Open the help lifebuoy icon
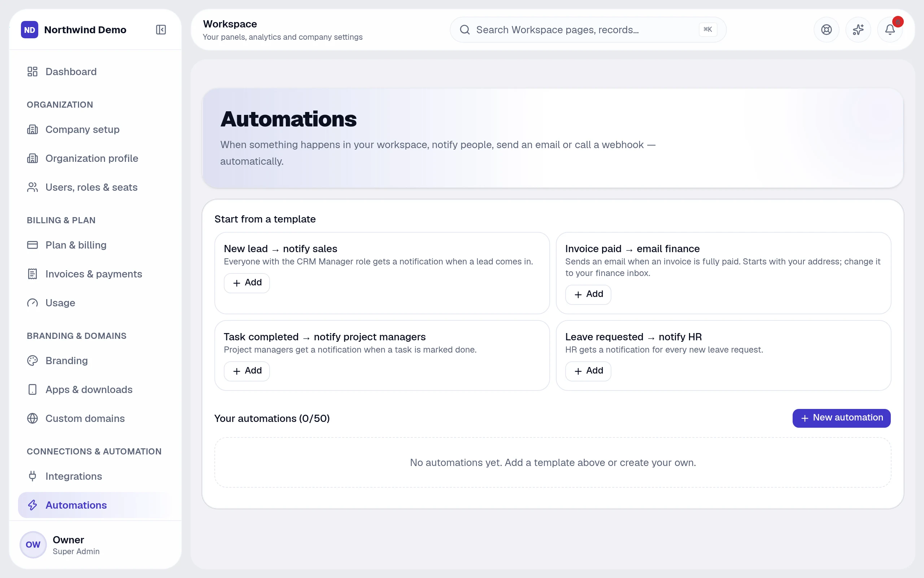 coord(826,29)
